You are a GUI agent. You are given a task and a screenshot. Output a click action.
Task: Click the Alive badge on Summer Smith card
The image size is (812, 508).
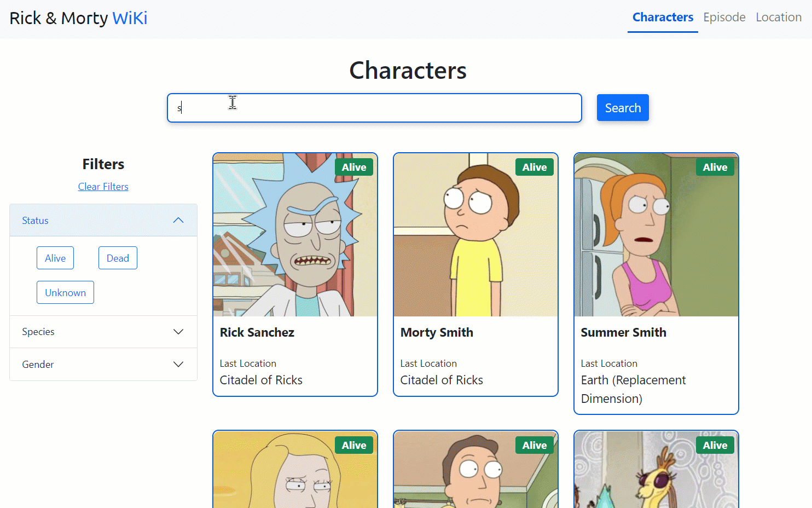pyautogui.click(x=715, y=167)
